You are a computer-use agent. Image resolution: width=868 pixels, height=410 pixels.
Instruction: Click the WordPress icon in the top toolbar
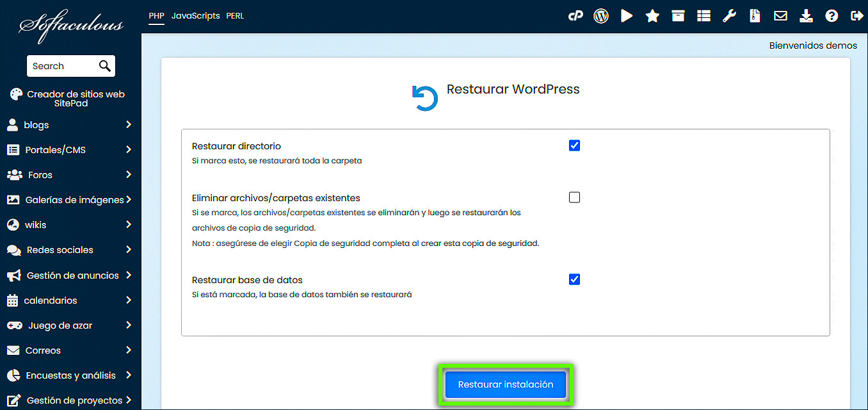(600, 15)
